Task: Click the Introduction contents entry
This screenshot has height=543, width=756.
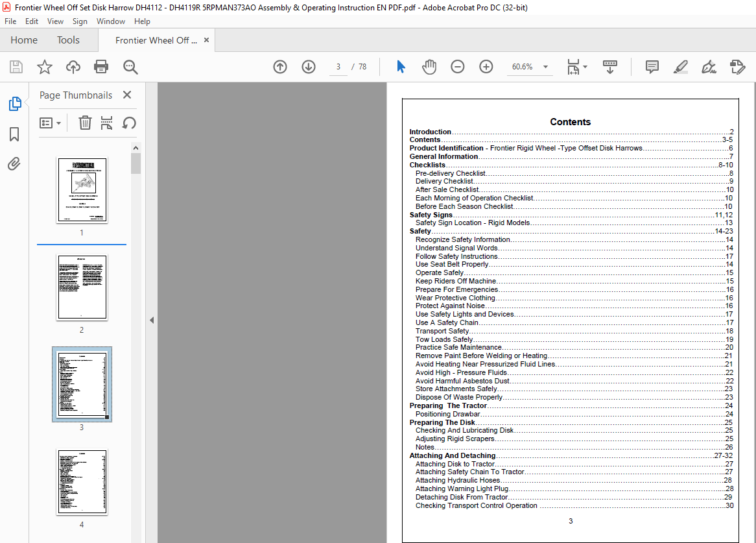Action: coord(571,132)
